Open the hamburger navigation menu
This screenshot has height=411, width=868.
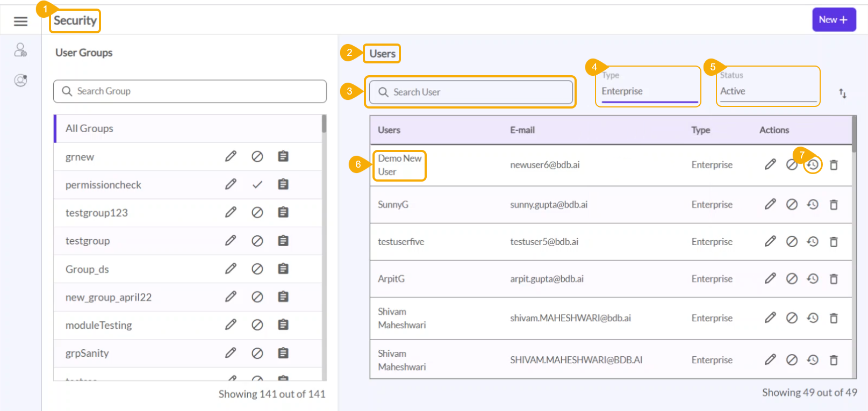[x=20, y=21]
